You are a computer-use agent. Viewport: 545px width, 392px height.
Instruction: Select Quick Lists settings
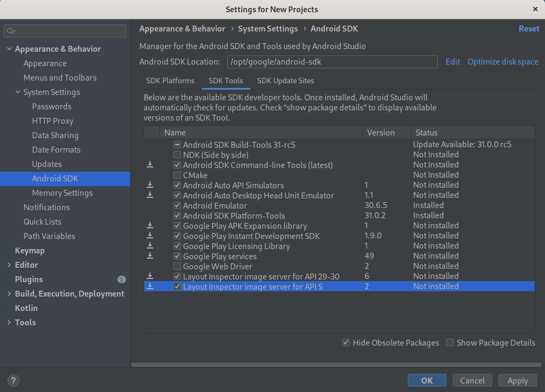click(42, 222)
